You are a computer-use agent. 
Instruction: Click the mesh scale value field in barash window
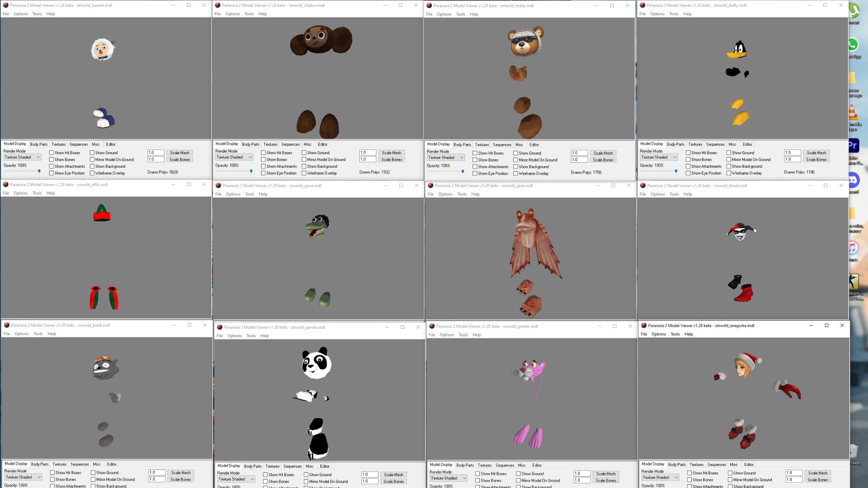click(156, 152)
